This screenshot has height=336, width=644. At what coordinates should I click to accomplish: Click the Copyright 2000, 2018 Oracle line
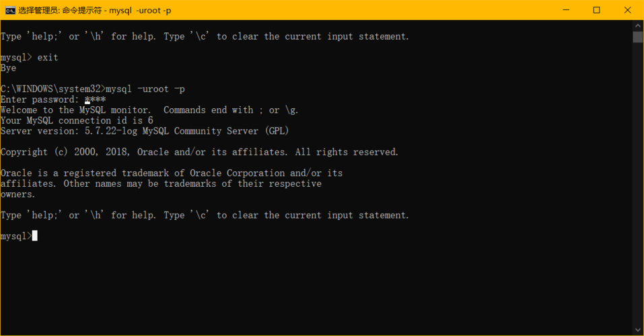point(199,152)
